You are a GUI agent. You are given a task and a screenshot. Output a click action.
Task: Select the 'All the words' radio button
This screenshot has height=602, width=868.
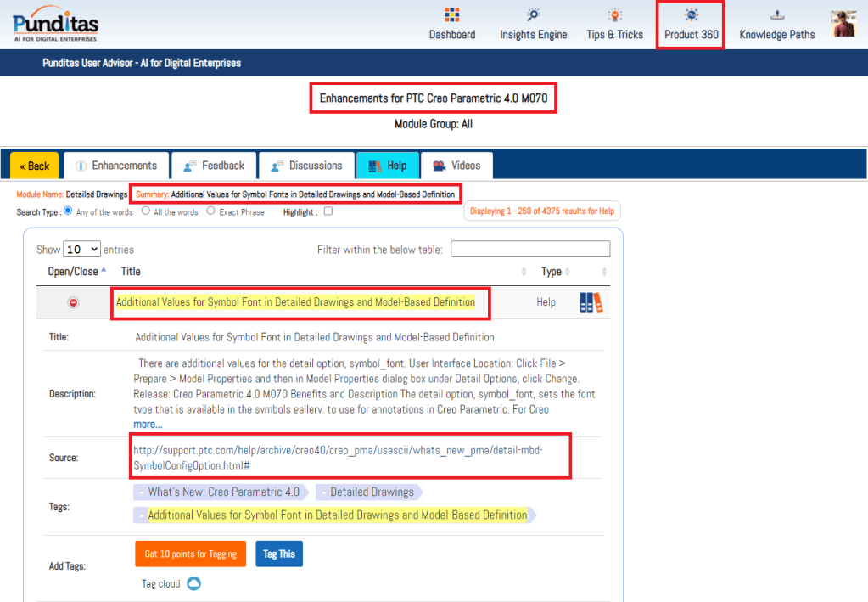[x=146, y=211]
